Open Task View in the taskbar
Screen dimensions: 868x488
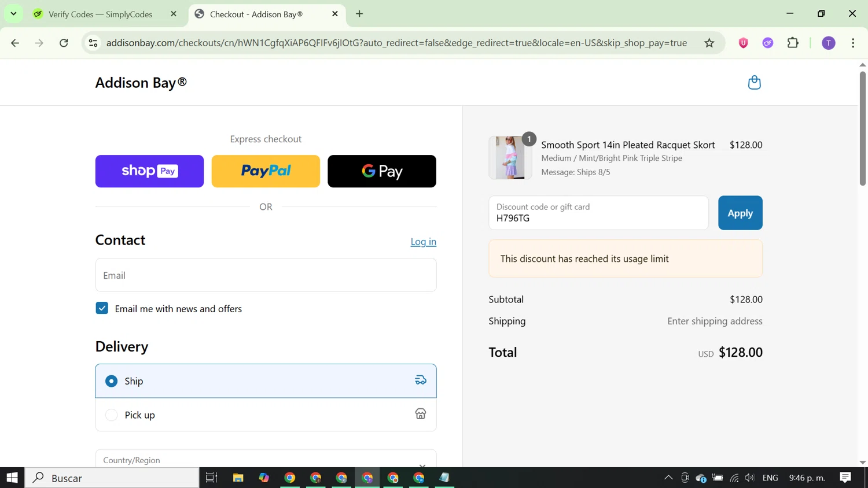(212, 478)
